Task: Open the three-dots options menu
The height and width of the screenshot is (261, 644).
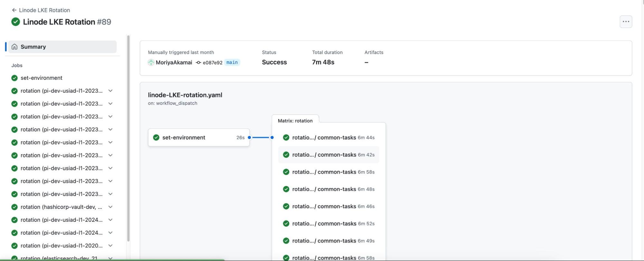Action: click(626, 22)
